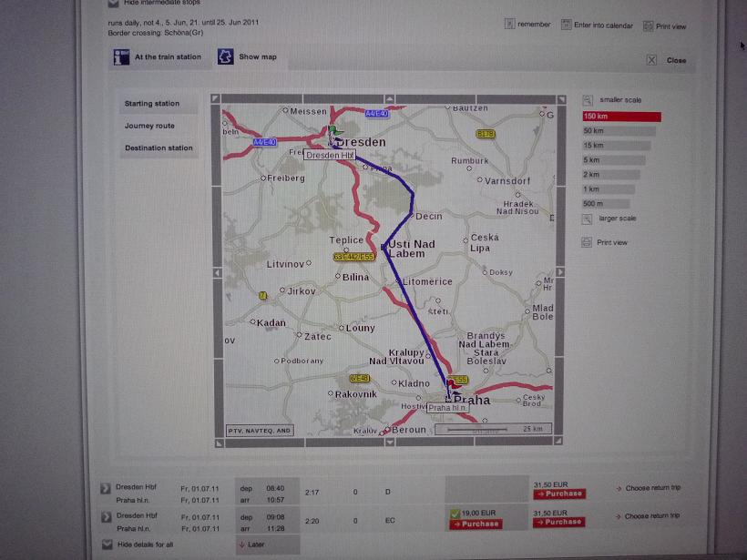
Task: Collapse with the Hide details for all arrow
Action: 107,545
